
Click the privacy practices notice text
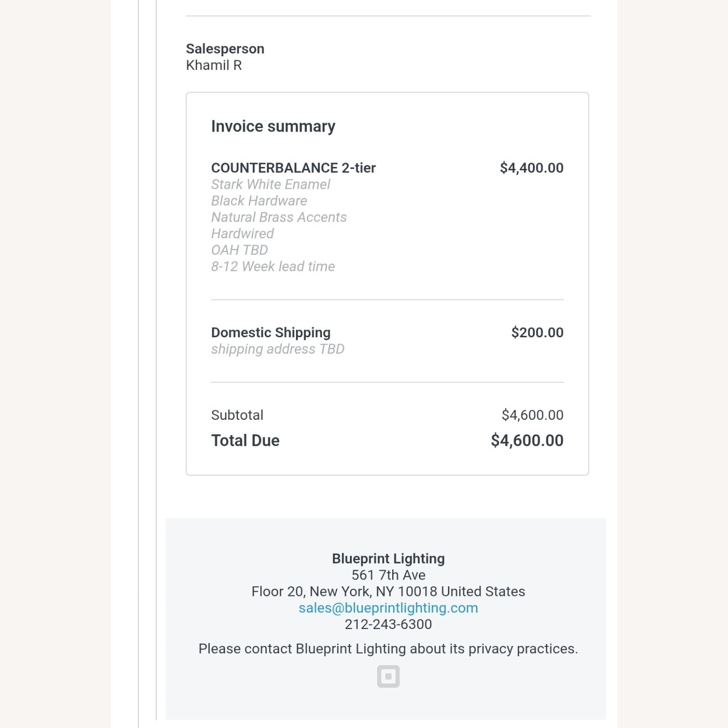[388, 649]
